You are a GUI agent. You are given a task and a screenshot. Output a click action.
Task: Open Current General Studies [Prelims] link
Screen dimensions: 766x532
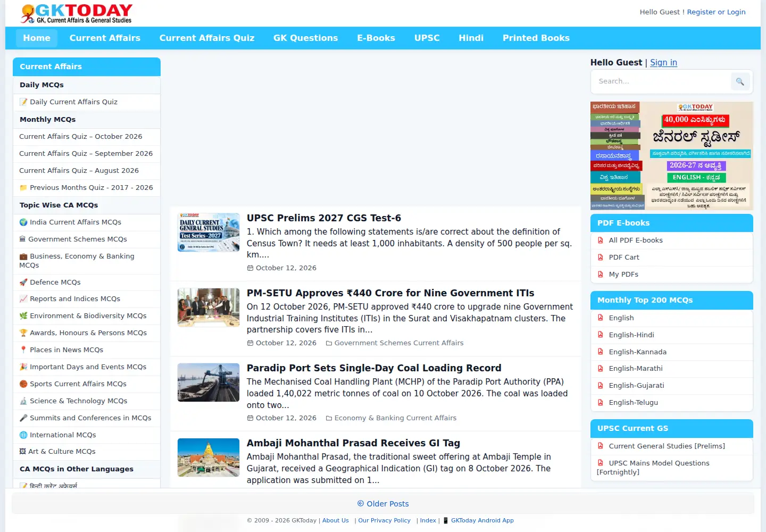coord(667,446)
